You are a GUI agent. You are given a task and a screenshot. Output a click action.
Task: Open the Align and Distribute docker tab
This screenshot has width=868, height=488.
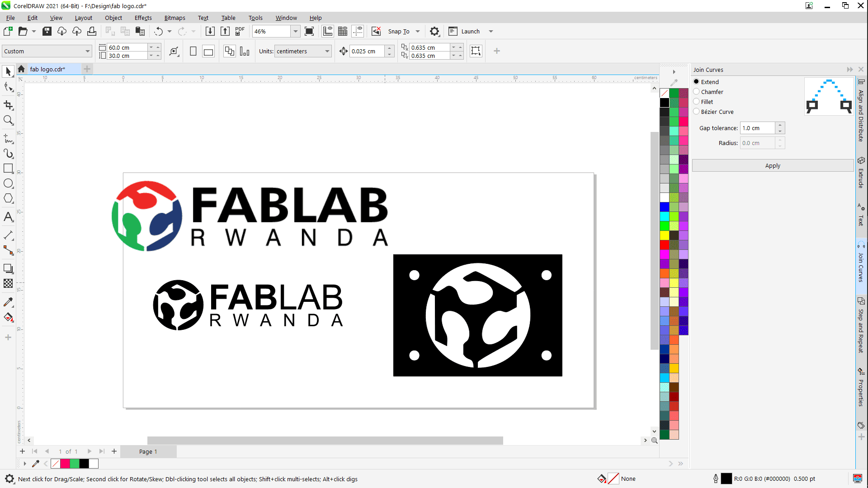(861, 111)
